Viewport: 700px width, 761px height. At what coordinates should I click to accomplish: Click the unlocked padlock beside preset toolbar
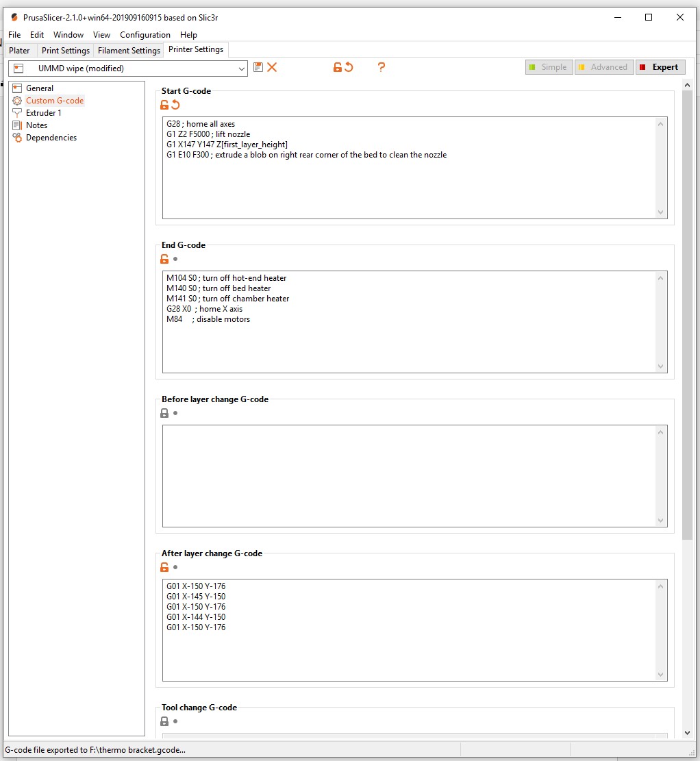338,67
